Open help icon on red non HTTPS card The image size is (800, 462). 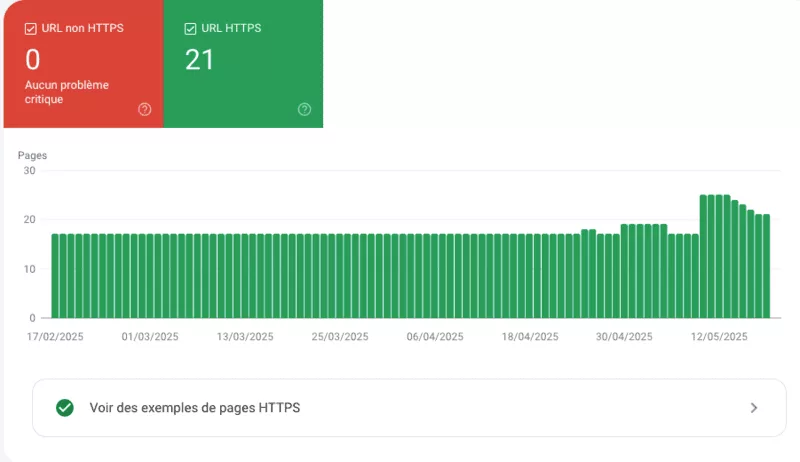point(144,109)
